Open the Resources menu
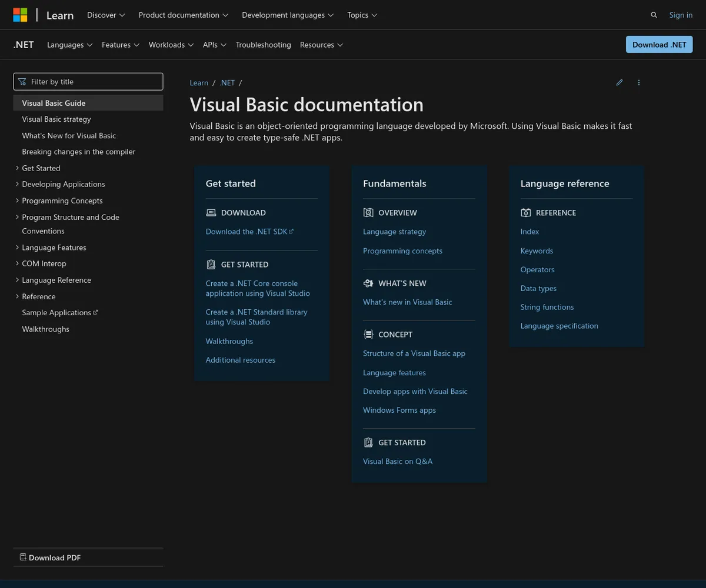Screen dimensions: 706x588 [321, 45]
